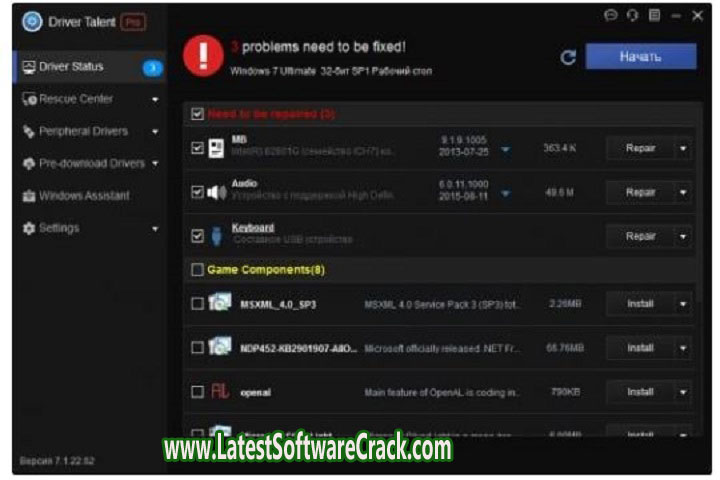The width and height of the screenshot is (720, 480).
Task: Click the refresh scan icon
Action: point(568,57)
